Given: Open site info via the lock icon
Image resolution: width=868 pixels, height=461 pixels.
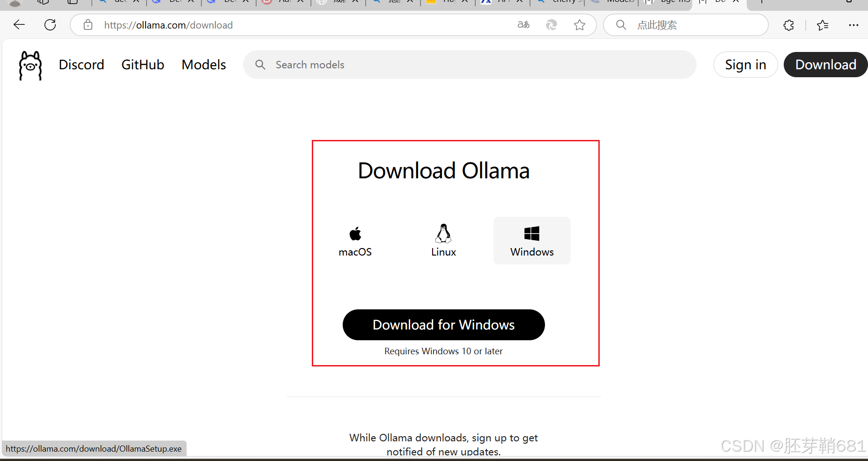Looking at the screenshot, I should (x=88, y=25).
